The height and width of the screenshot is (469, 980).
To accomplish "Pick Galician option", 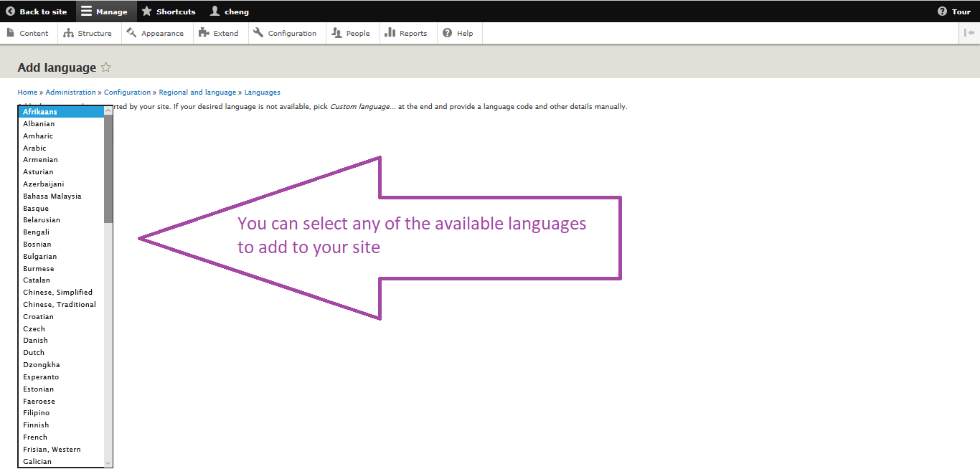I will point(61,462).
